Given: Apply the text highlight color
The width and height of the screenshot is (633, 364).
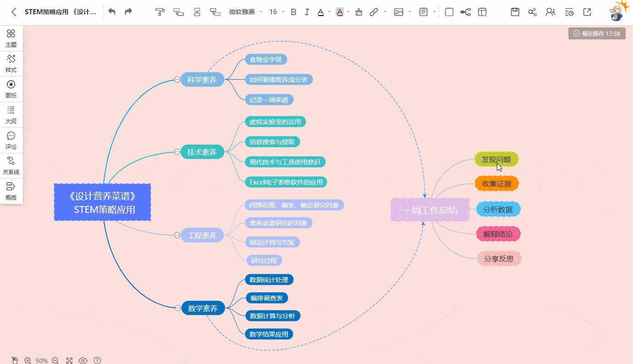Looking at the screenshot, I should pos(340,12).
